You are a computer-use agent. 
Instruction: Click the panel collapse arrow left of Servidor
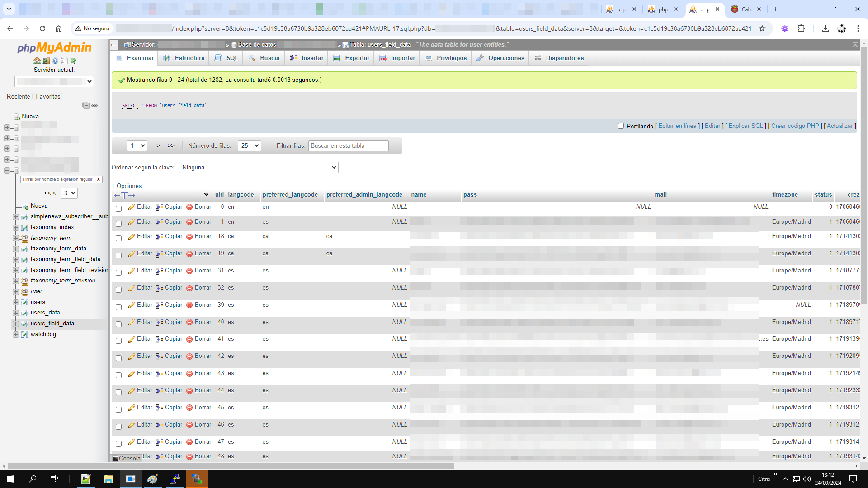(x=114, y=45)
